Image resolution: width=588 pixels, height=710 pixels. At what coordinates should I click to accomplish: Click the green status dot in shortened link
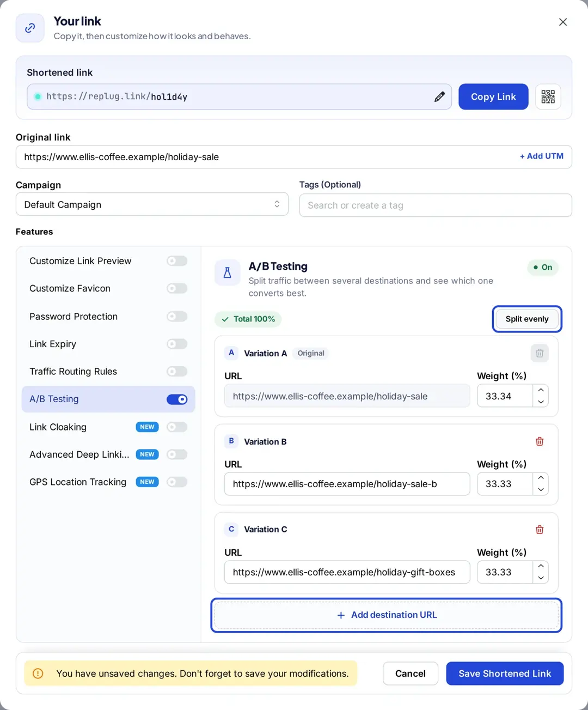tap(38, 96)
